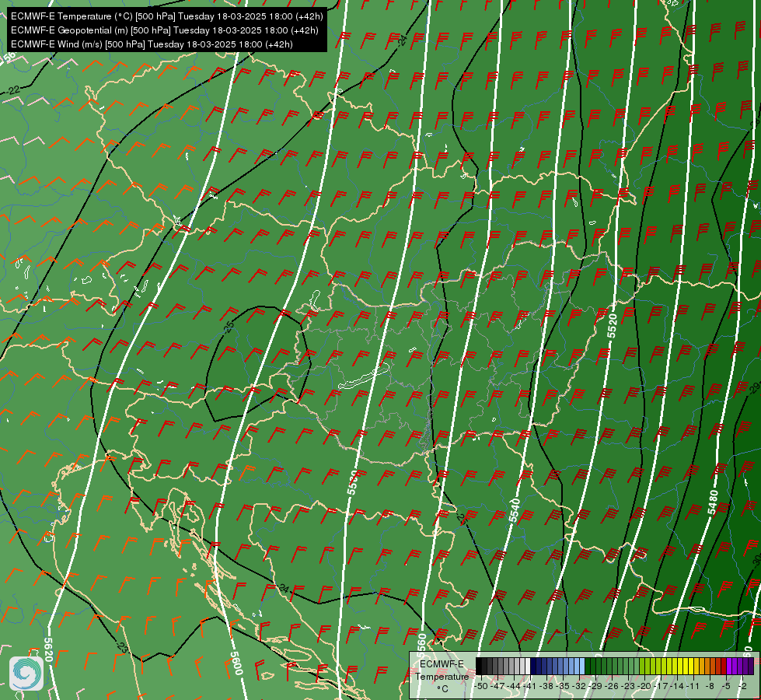Select the ECMWF-E Temperature title line
The height and width of the screenshot is (700, 761).
(x=166, y=16)
